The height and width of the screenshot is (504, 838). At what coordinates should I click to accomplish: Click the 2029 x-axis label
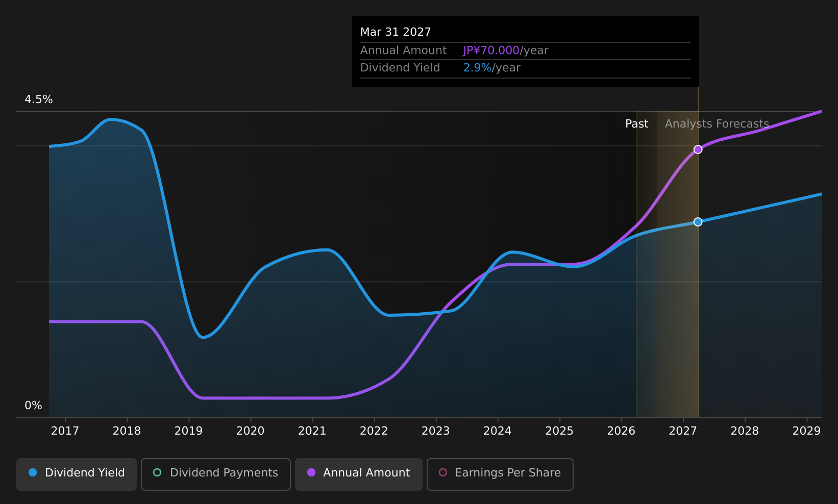click(x=806, y=431)
